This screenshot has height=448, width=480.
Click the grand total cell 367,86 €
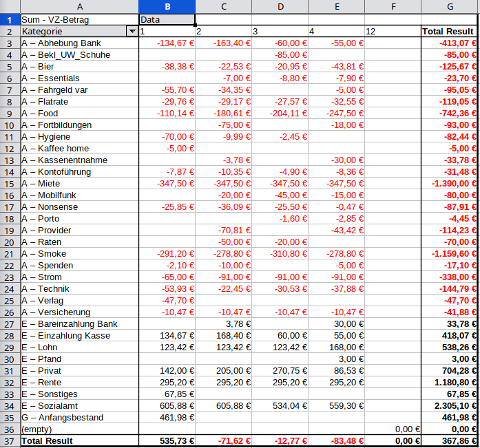[x=449, y=440]
